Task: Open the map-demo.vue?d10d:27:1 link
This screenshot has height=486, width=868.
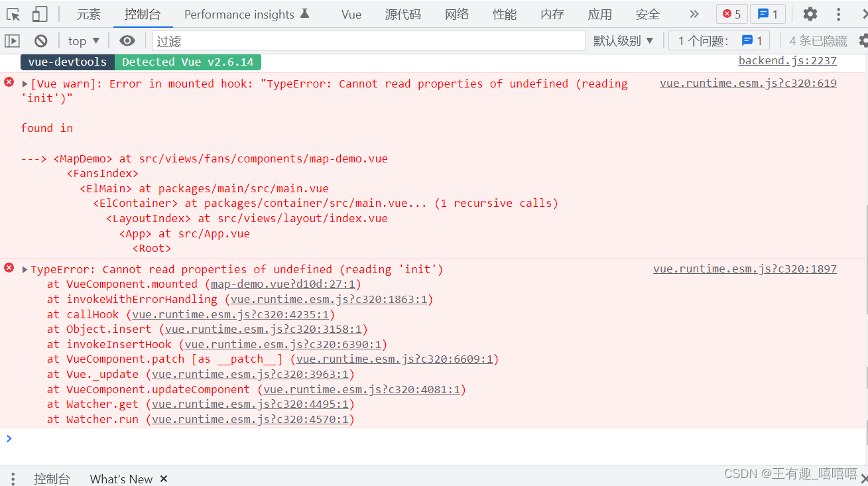Action: (283, 284)
